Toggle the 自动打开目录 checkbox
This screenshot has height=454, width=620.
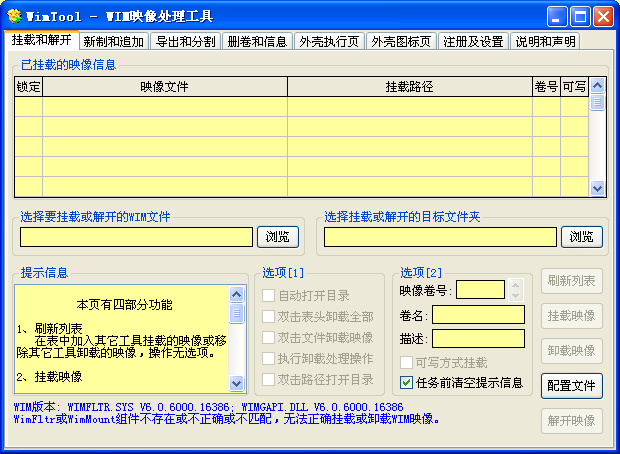[268, 295]
